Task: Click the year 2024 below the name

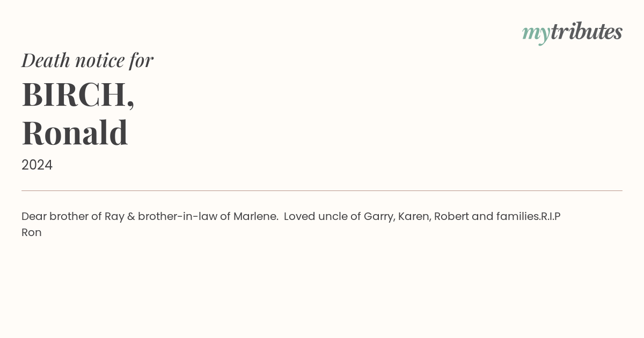Action: tap(37, 165)
